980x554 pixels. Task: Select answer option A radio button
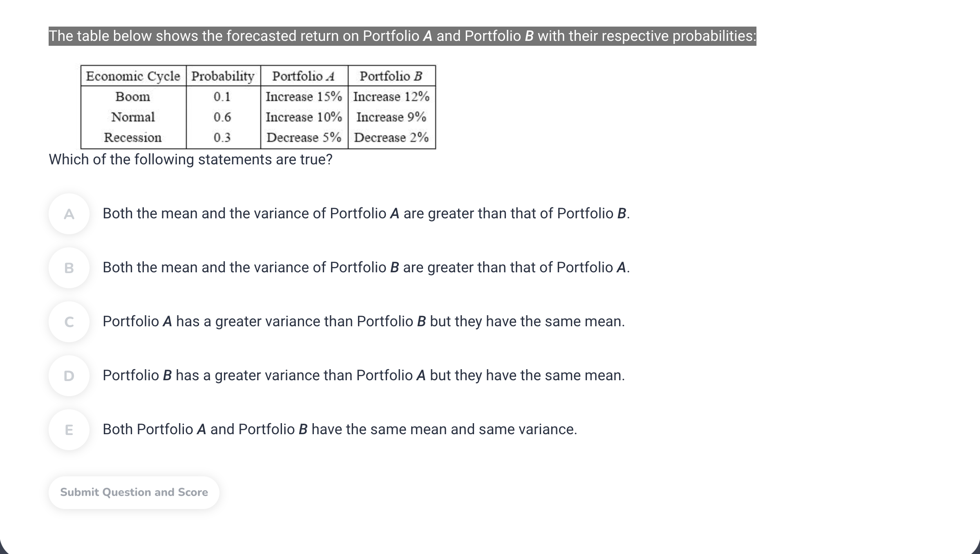(x=69, y=214)
